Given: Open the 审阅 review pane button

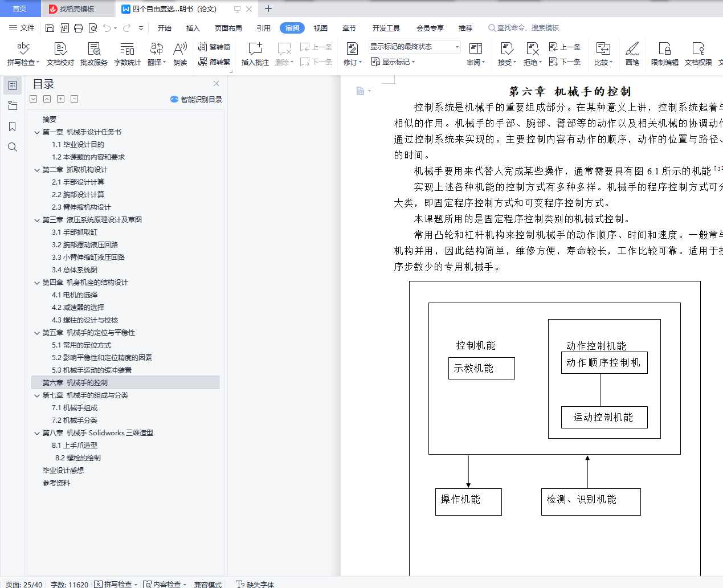Looking at the screenshot, I should pyautogui.click(x=476, y=54).
